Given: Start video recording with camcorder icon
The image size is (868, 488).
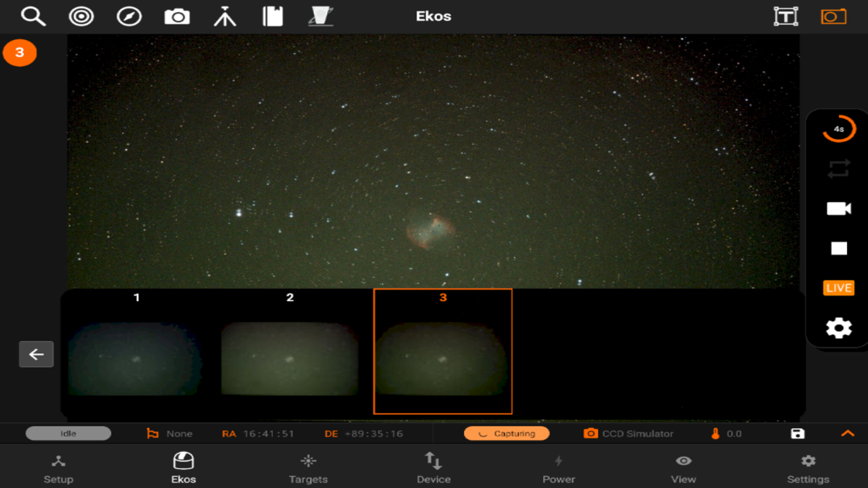Looking at the screenshot, I should tap(839, 209).
